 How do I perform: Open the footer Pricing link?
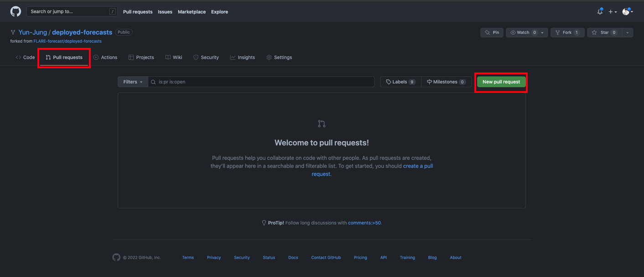click(360, 257)
